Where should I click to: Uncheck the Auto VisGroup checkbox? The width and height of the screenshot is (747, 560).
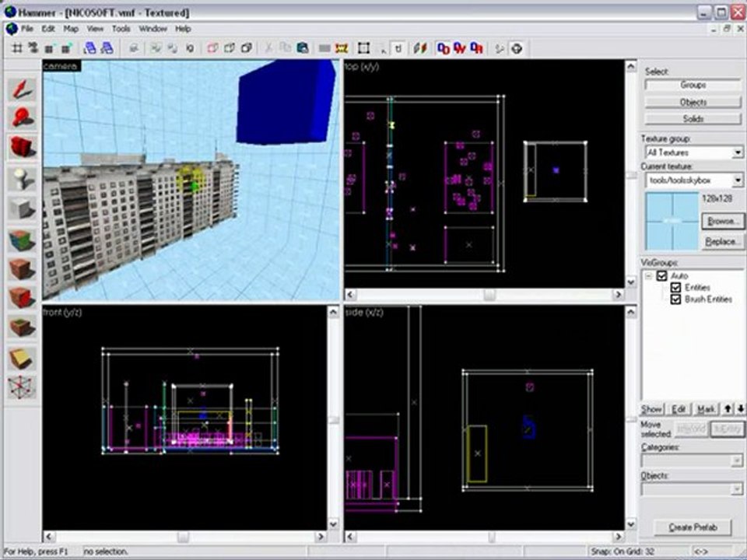click(661, 275)
